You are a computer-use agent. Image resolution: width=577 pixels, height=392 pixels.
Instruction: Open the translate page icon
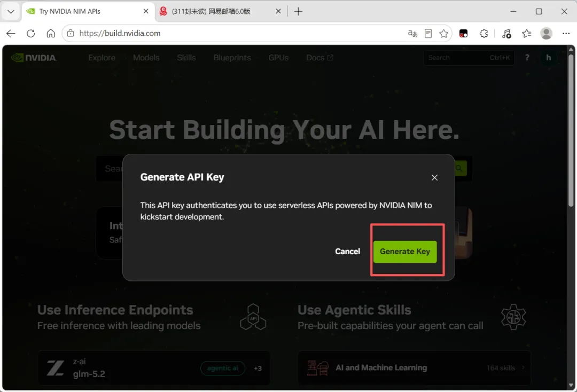pyautogui.click(x=412, y=34)
